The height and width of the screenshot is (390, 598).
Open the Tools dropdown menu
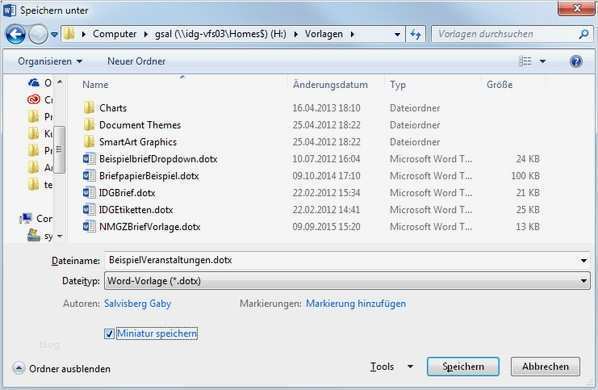(x=392, y=367)
